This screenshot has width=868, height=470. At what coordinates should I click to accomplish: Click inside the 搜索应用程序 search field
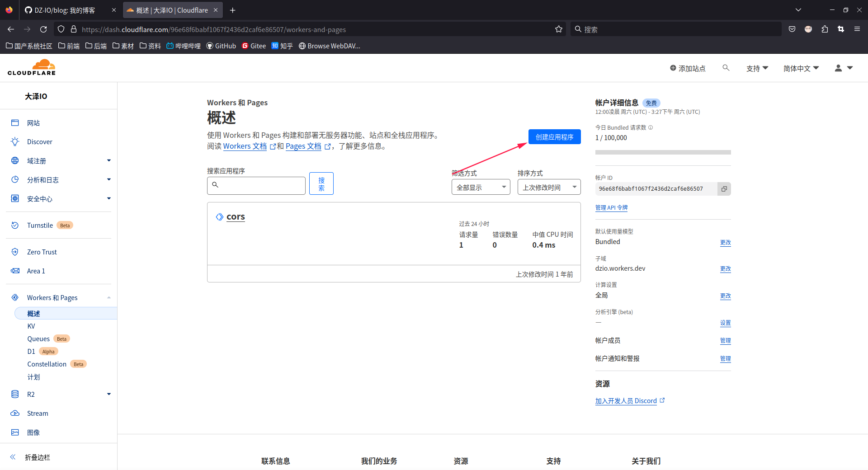[x=256, y=185]
